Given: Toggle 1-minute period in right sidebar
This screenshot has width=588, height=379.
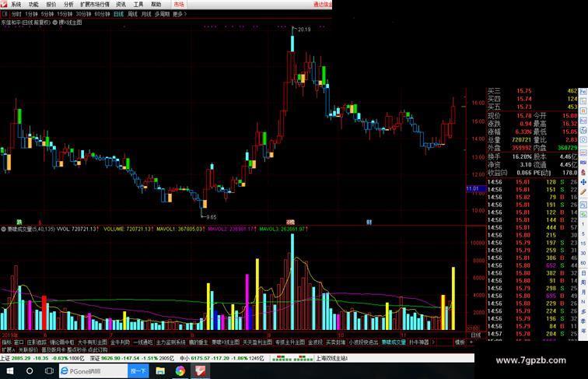Looking at the screenshot, I should coord(583,224).
